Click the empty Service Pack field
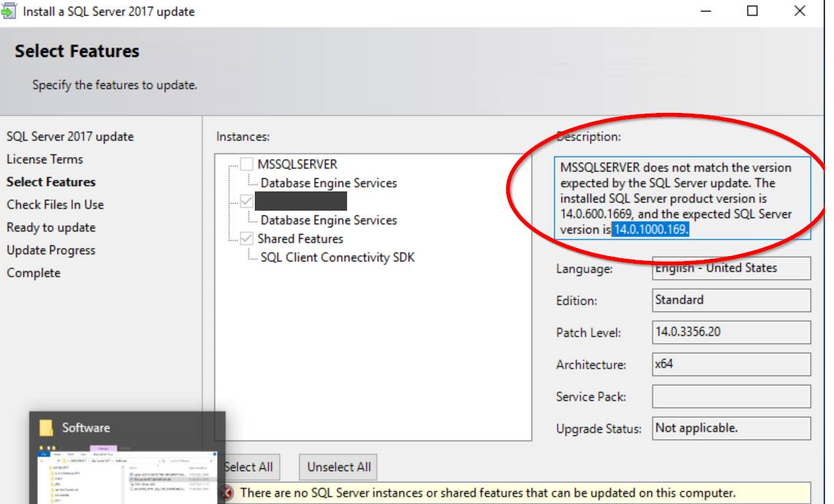 point(731,396)
